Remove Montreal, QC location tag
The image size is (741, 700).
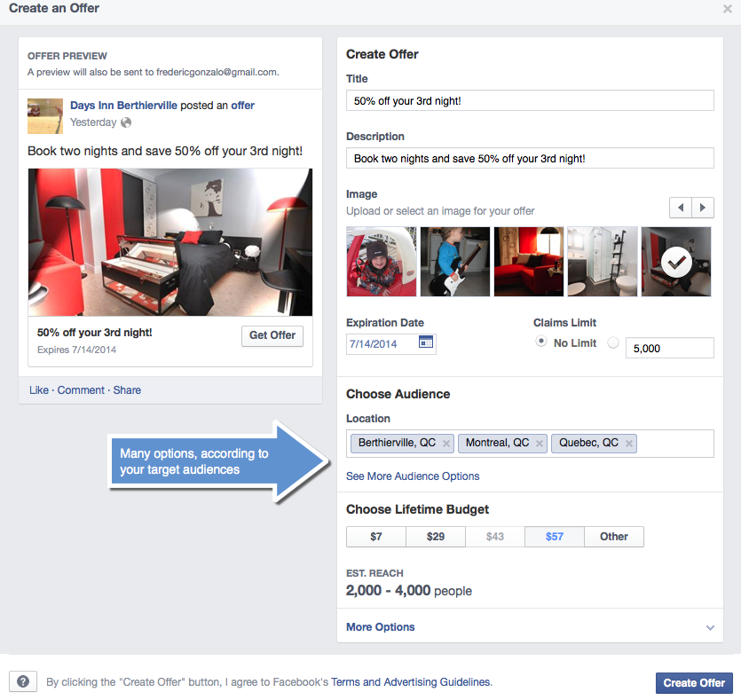point(540,444)
